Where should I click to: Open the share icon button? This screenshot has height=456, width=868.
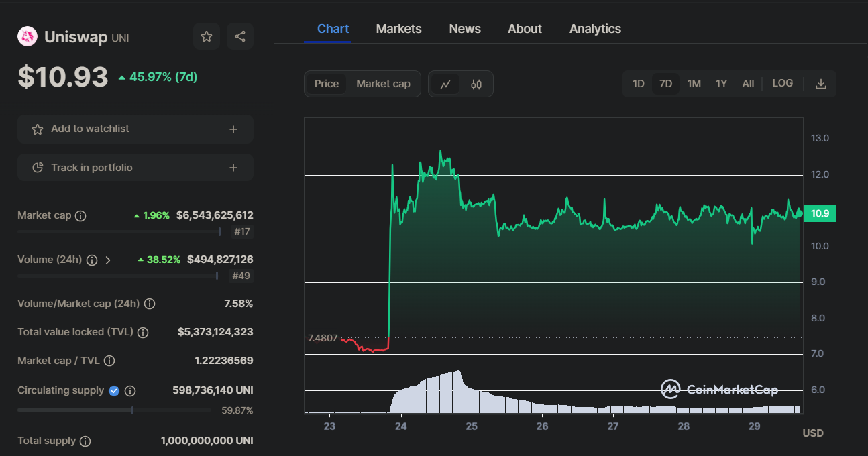tap(240, 36)
